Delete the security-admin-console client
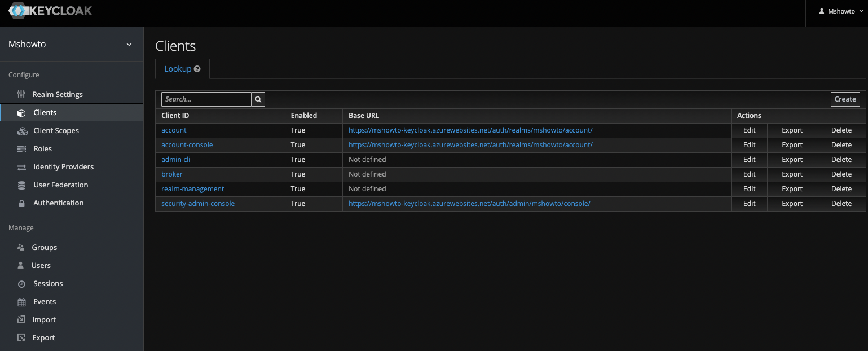Viewport: 868px width, 351px height. 841,204
